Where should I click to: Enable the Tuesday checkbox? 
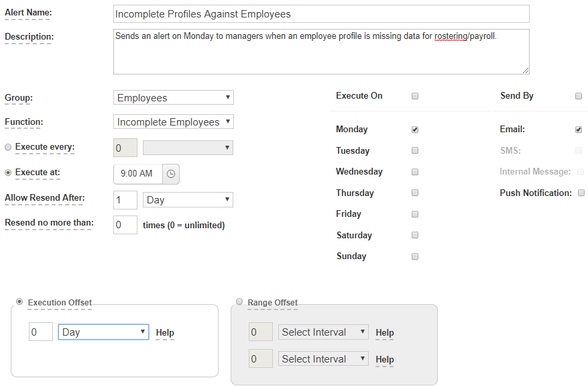[x=415, y=150]
